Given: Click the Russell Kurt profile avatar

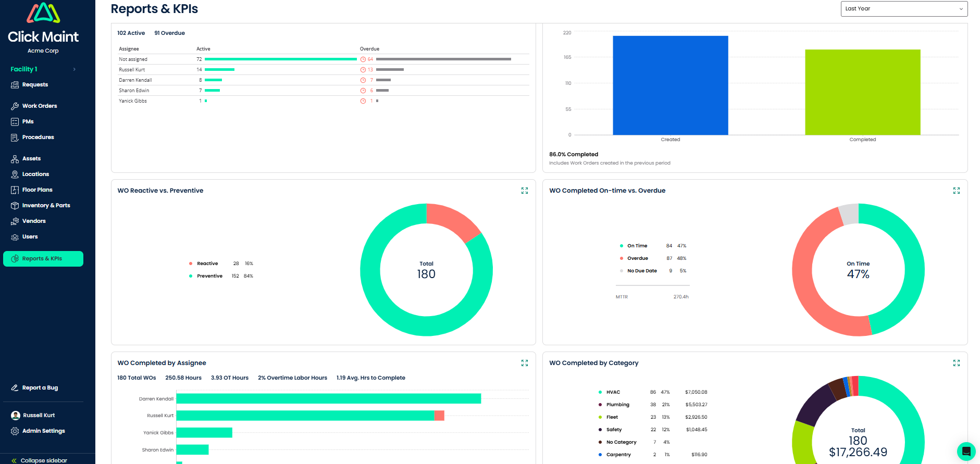Looking at the screenshot, I should point(16,416).
